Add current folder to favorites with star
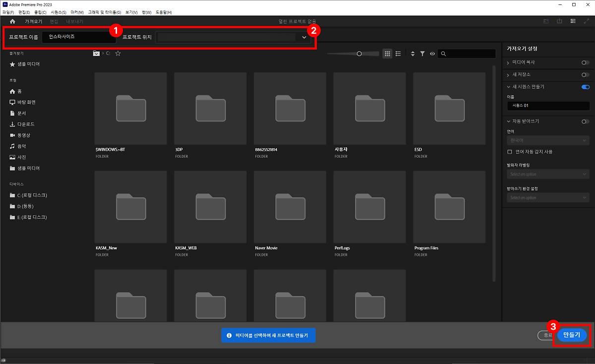The height and width of the screenshot is (364, 595). click(118, 54)
